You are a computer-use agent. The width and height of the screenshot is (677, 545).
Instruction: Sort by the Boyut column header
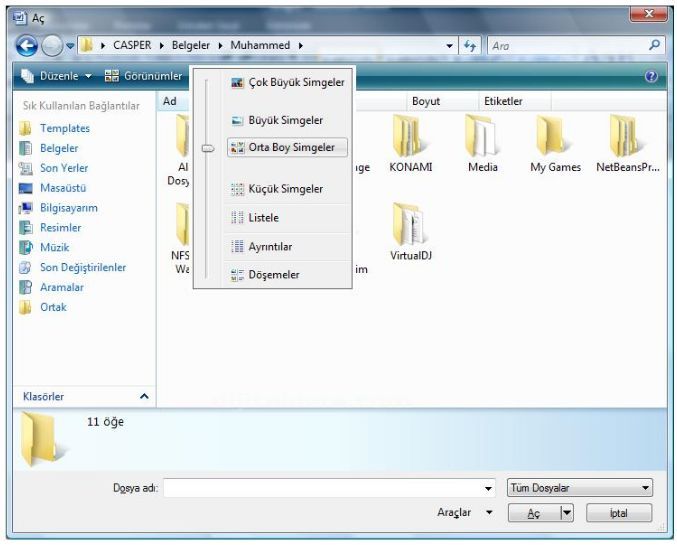[442, 101]
